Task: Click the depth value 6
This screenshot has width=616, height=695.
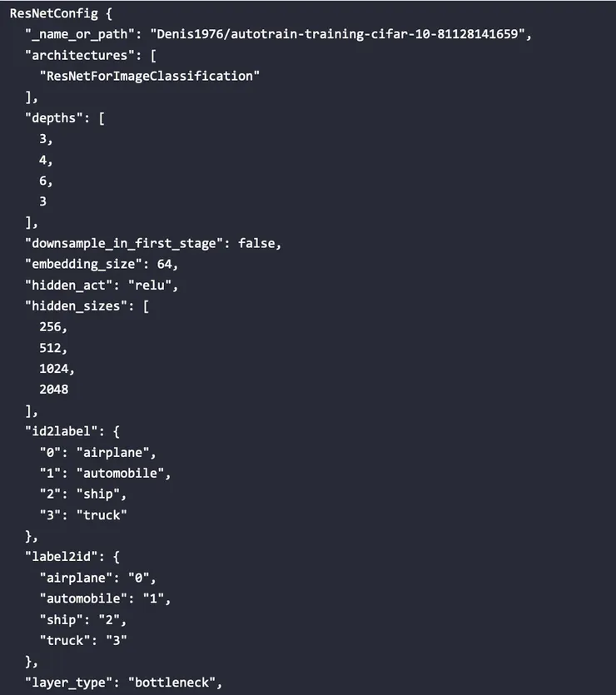Action: point(45,181)
